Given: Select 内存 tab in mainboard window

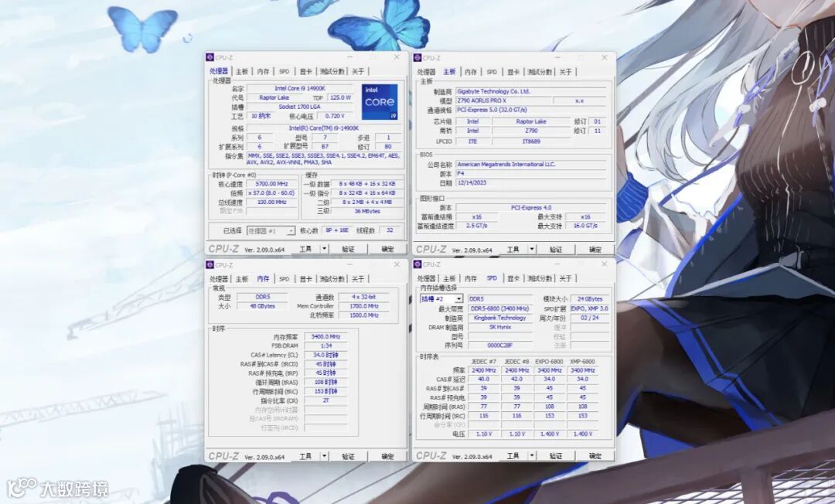Looking at the screenshot, I should point(471,72).
